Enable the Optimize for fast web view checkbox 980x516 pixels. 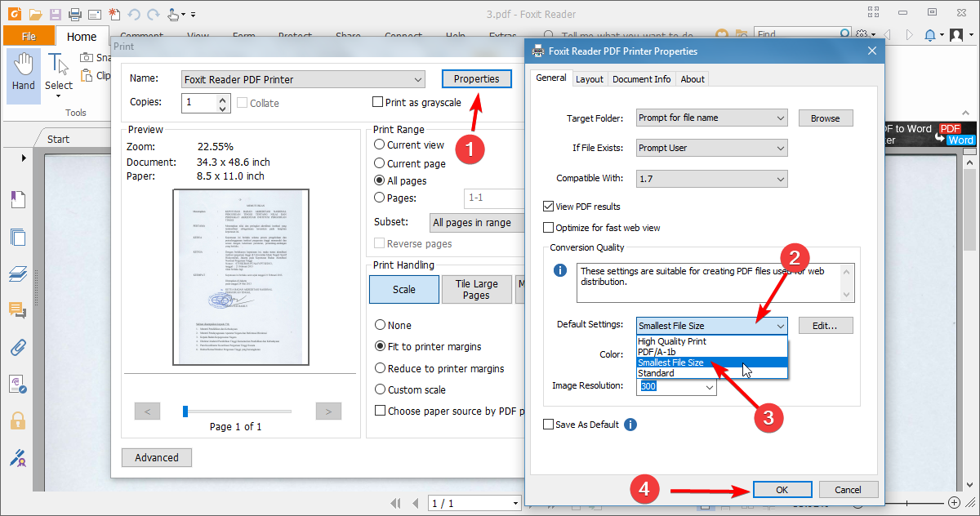click(549, 227)
